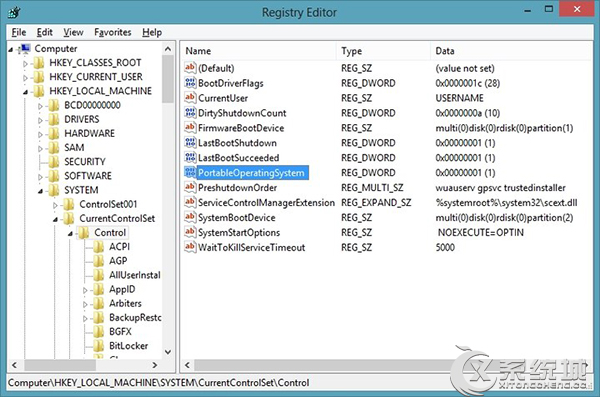Click the HKEY_CURRENT_USER folder icon
This screenshot has width=600, height=397.
click(x=39, y=77)
